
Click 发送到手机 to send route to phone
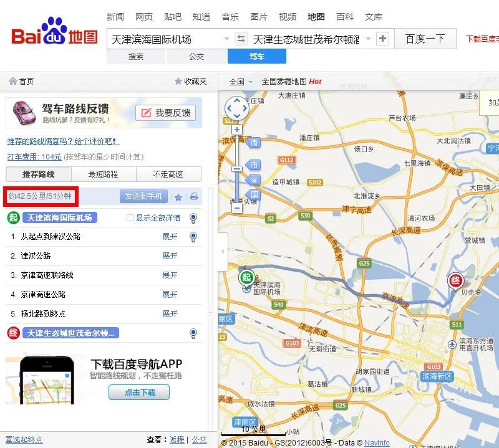(143, 196)
